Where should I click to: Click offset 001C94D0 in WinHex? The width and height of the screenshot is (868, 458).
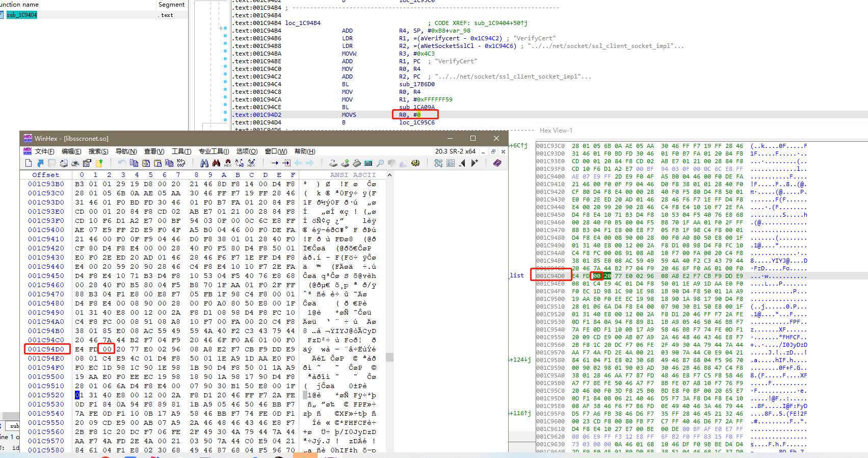pos(46,349)
